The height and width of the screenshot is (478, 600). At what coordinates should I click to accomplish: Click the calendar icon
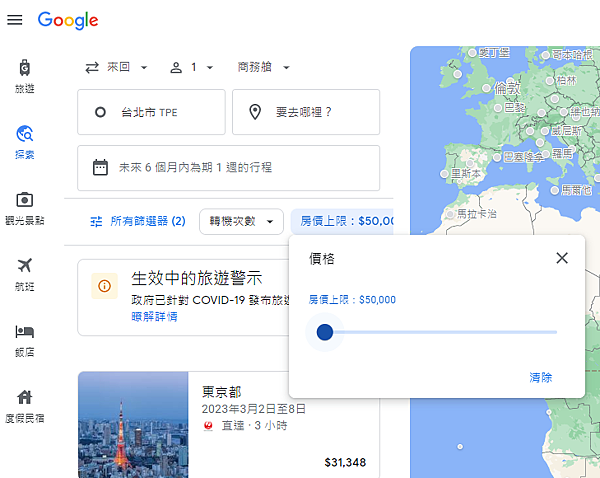point(100,167)
